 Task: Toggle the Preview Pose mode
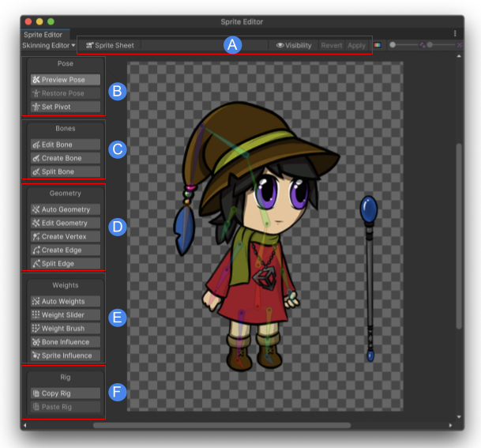coord(65,80)
